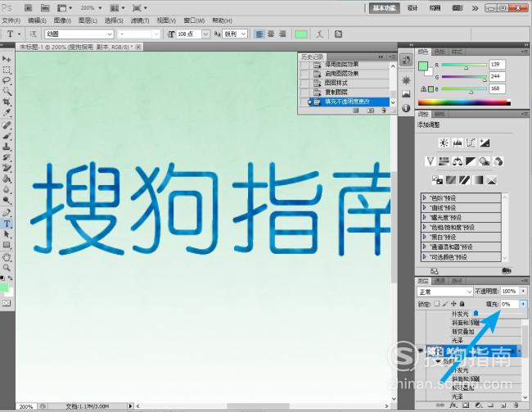Open the font size dropdown
Viewport: 532px width, 412px height.
[x=206, y=34]
